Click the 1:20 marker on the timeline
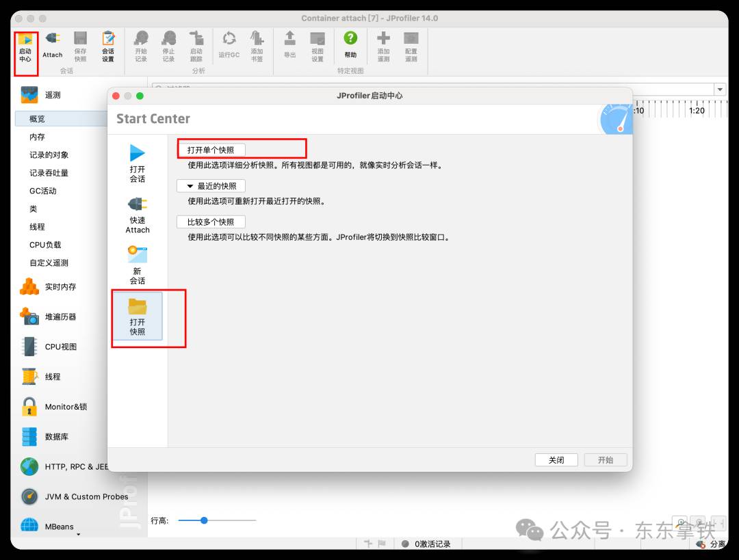The height and width of the screenshot is (560, 739). pyautogui.click(x=697, y=111)
